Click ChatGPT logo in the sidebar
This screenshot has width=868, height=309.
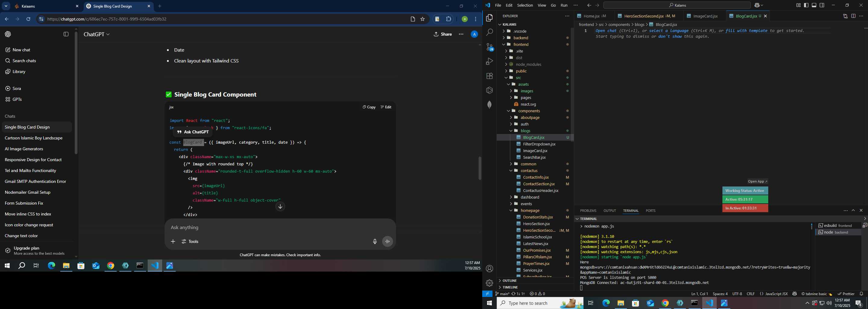pyautogui.click(x=8, y=34)
